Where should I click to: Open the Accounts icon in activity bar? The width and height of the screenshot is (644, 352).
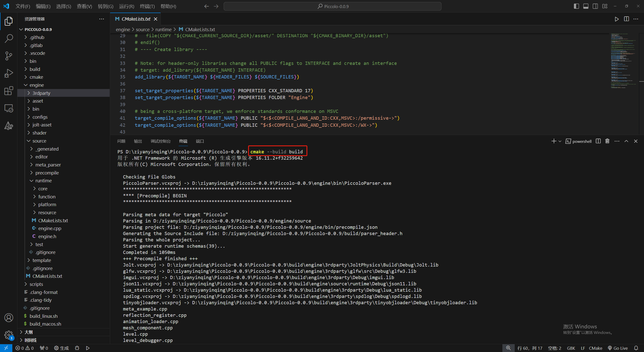click(x=9, y=318)
